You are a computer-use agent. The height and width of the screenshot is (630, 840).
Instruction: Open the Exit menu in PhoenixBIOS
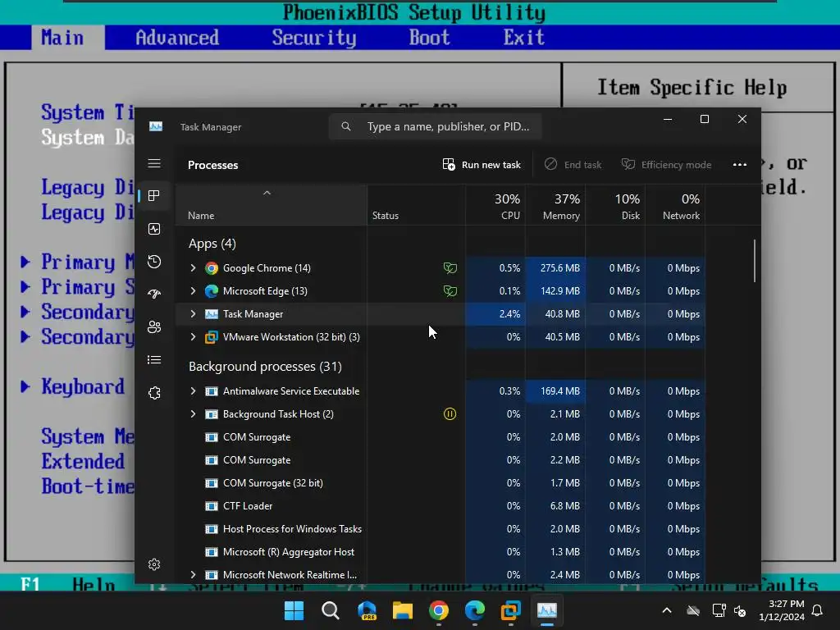(x=524, y=38)
